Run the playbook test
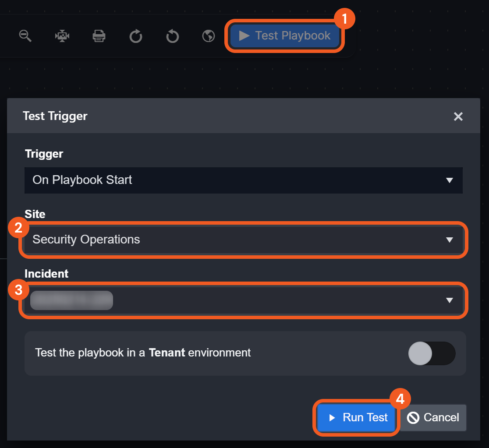The width and height of the screenshot is (489, 448). tap(358, 417)
